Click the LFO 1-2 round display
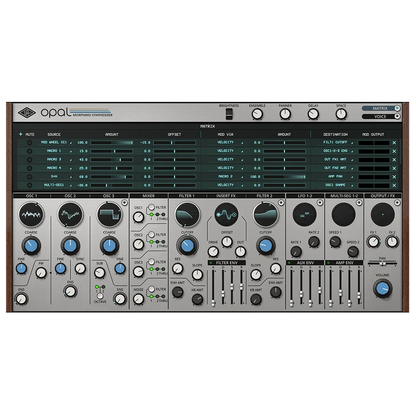 (x=304, y=215)
